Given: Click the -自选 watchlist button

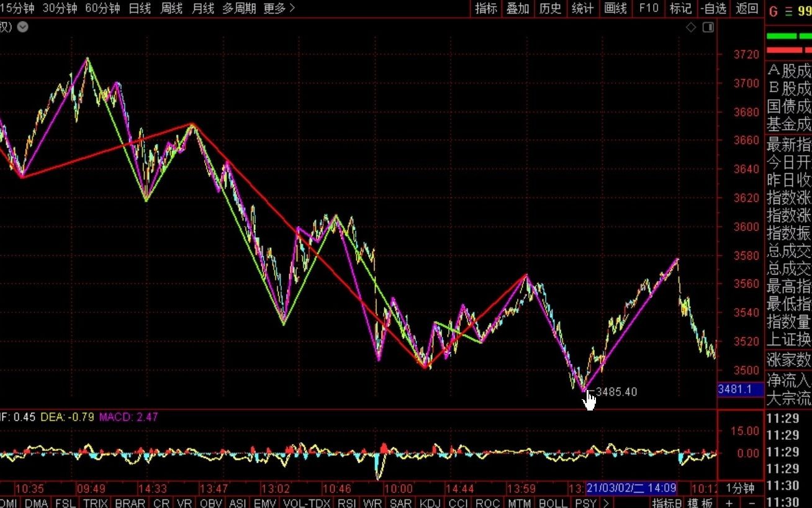Looking at the screenshot, I should point(713,9).
